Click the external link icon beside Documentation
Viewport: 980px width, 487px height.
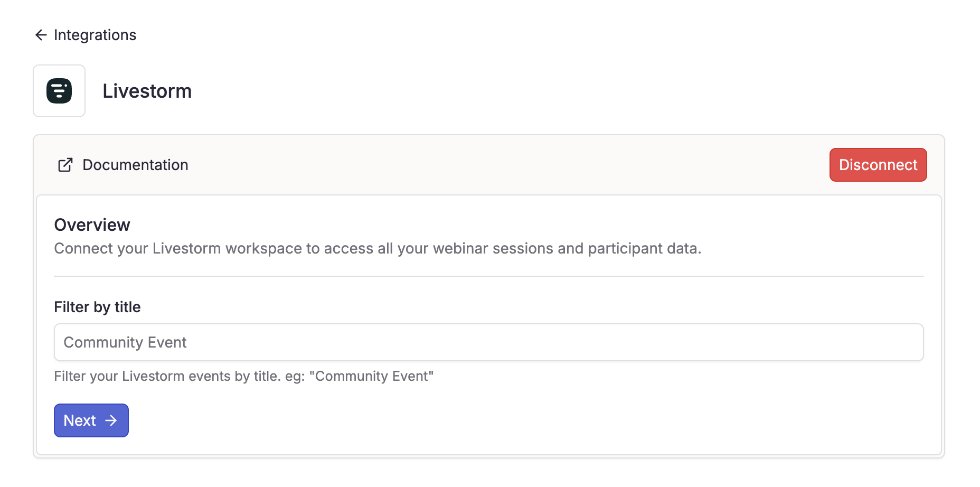coord(65,165)
